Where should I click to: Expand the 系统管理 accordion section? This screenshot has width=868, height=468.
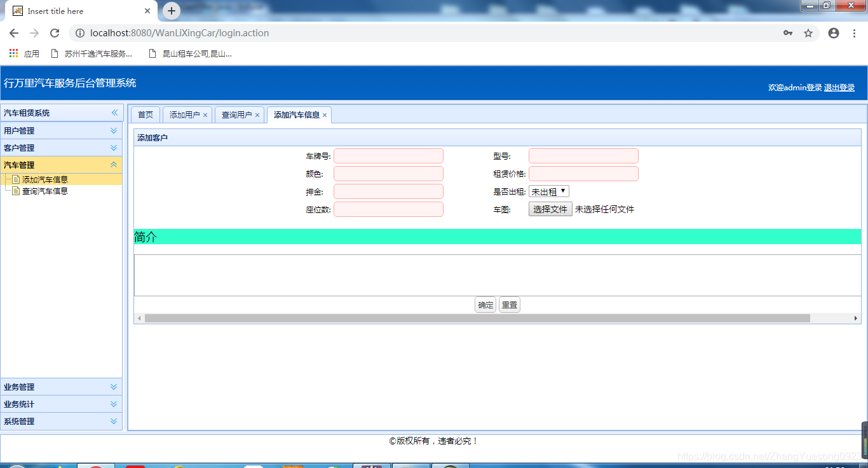(x=62, y=421)
